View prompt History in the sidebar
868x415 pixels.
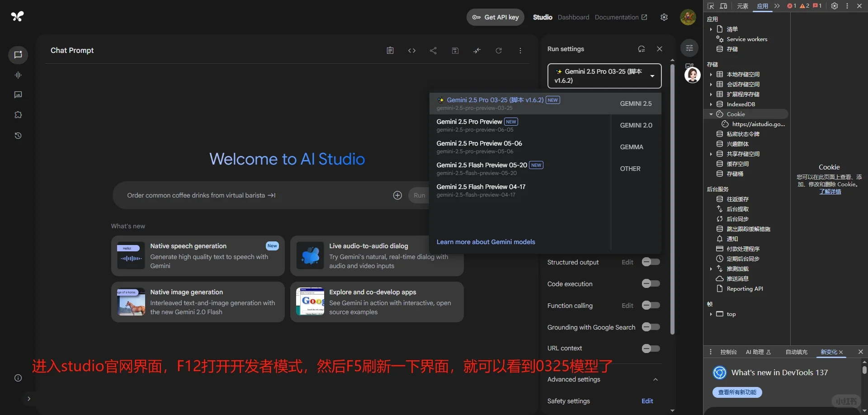point(19,136)
